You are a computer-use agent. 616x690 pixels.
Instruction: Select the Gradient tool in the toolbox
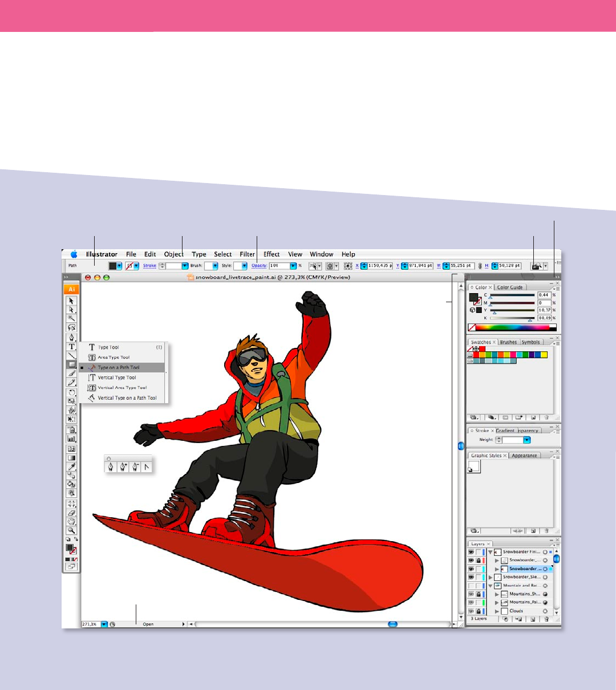pyautogui.click(x=72, y=458)
